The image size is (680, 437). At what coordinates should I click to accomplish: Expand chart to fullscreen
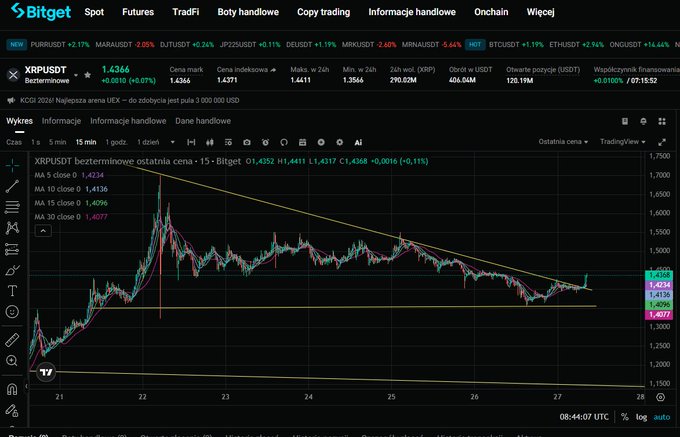point(662,142)
